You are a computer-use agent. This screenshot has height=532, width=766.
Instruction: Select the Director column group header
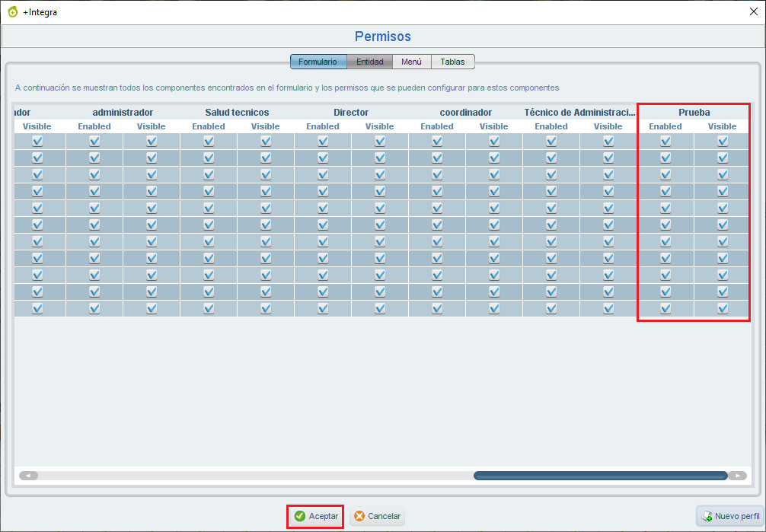(x=351, y=113)
